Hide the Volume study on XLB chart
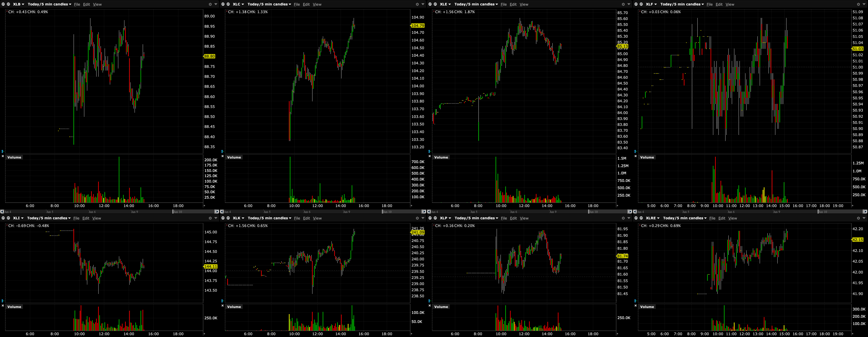The height and width of the screenshot is (337, 868). (x=3, y=156)
